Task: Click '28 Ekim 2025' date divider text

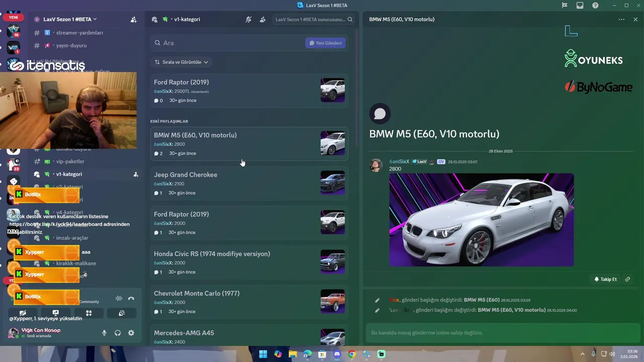Action: click(x=501, y=151)
